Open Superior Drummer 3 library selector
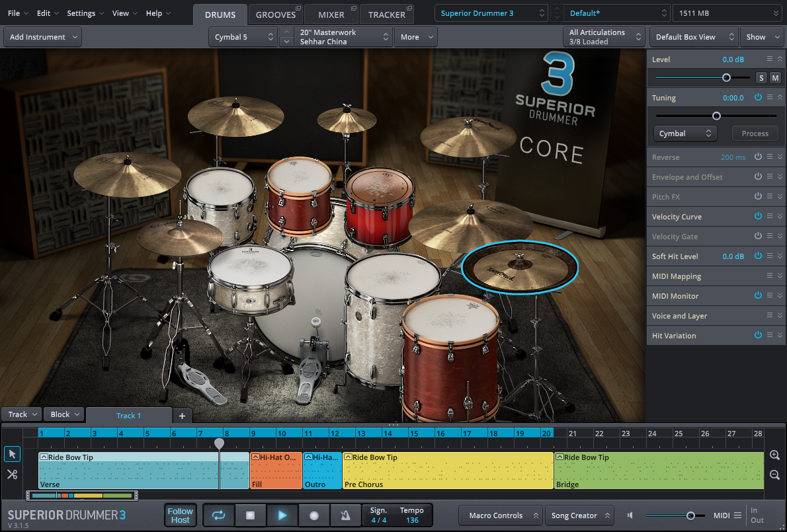 (x=491, y=13)
